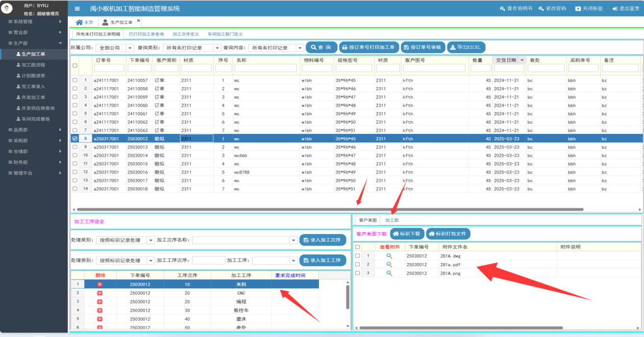Delete the CNC process row via red X

coord(100,293)
